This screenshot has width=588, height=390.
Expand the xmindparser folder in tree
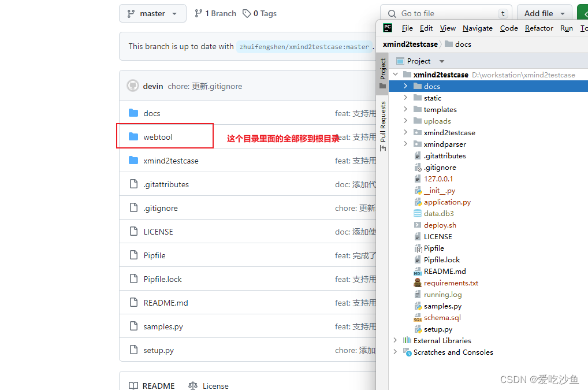(405, 144)
